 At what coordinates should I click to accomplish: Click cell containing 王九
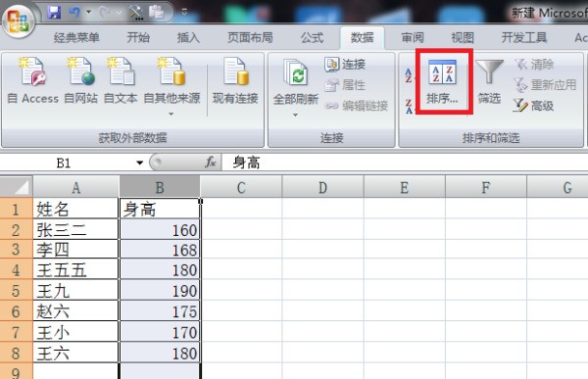76,291
